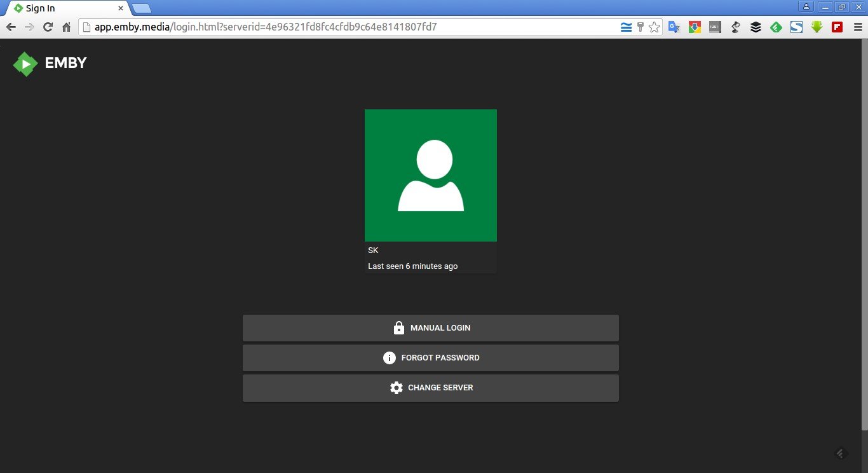Open the Chrome hamburger menu
Screen dimensions: 868x473
[858, 27]
